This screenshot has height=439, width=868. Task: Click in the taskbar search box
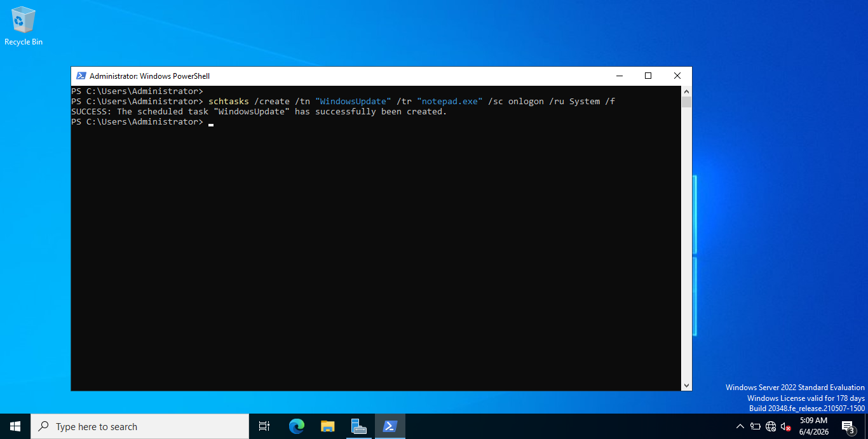click(140, 426)
